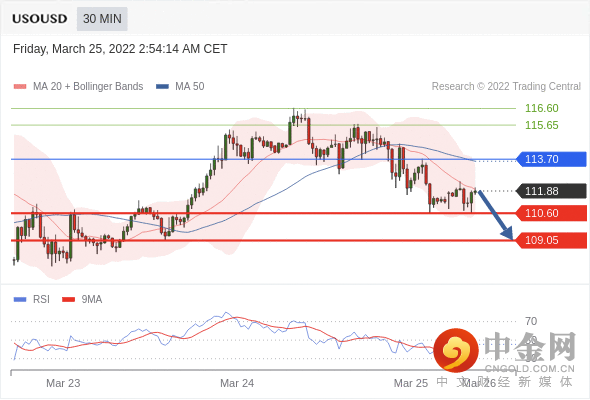Click the blue MA 50 legend swatch
This screenshot has width=590, height=400.
162,87
